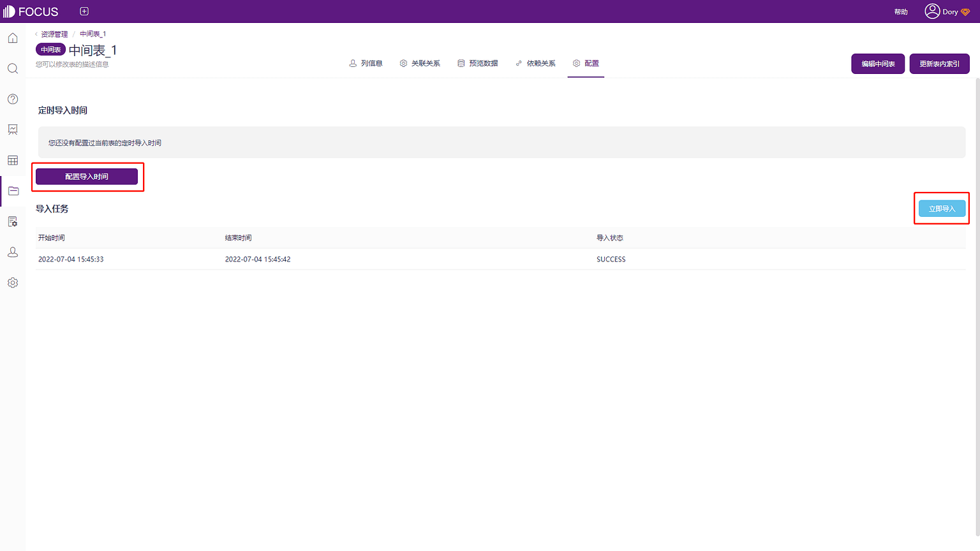This screenshot has height=551, width=980.
Task: Open the resource management folder sidebar icon
Action: [x=13, y=191]
